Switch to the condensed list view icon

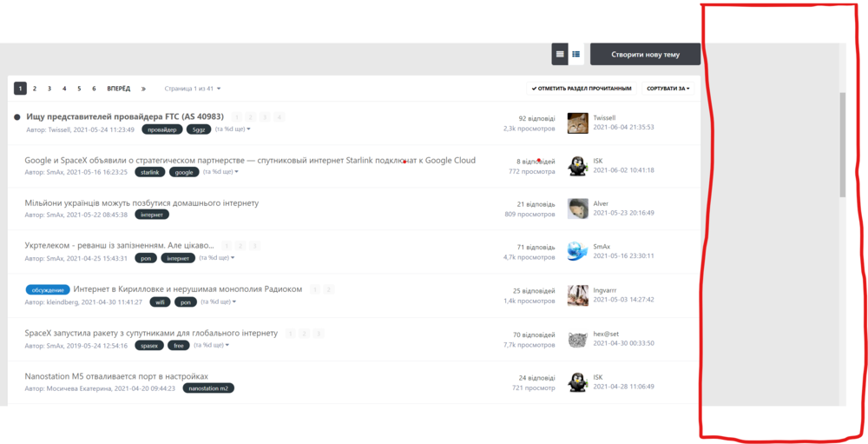click(x=560, y=54)
